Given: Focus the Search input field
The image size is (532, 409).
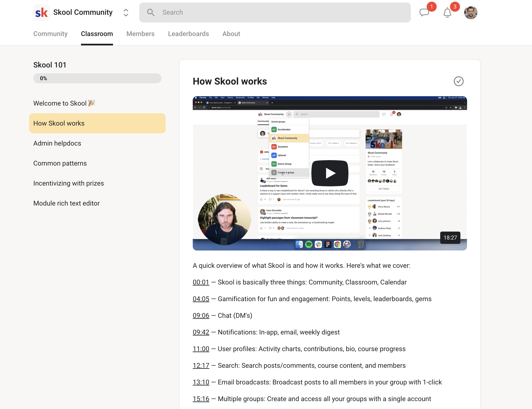Looking at the screenshot, I should tap(280, 12).
